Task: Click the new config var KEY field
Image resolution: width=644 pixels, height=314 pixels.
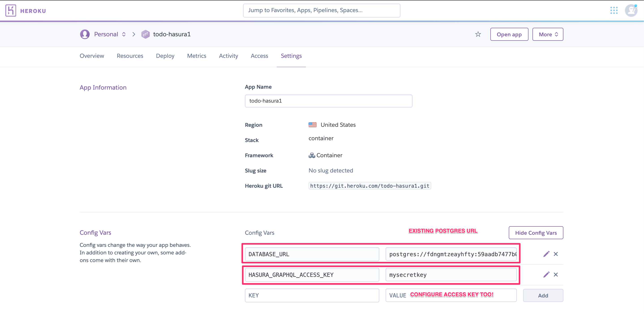Action: (312, 295)
